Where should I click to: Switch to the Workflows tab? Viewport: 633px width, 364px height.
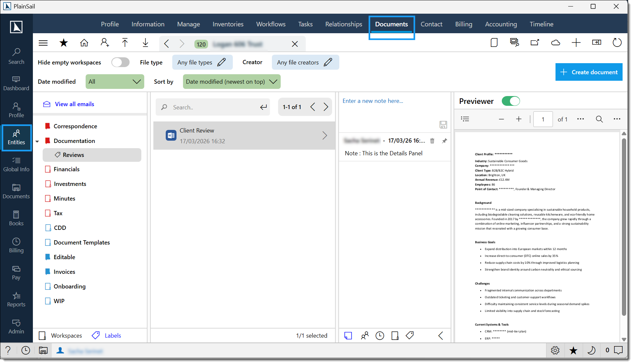pos(271,24)
